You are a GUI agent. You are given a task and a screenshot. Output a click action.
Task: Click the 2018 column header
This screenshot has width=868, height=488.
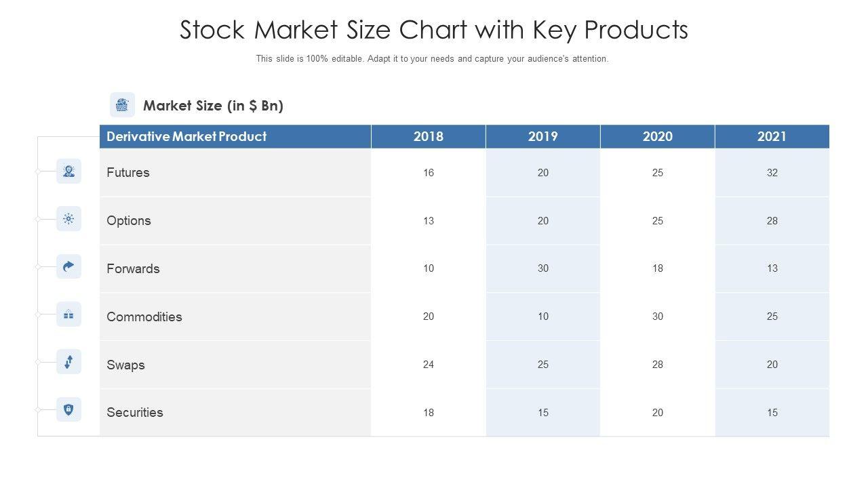[x=429, y=136]
